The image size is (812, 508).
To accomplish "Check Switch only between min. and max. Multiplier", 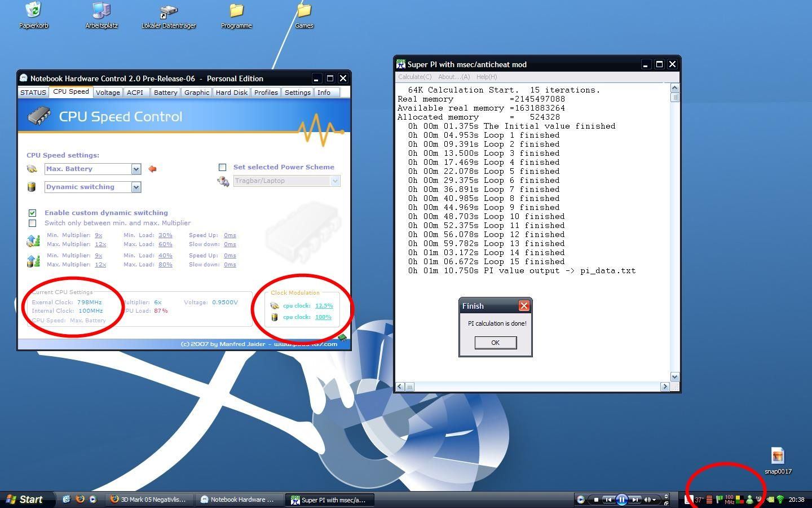I will coord(32,223).
